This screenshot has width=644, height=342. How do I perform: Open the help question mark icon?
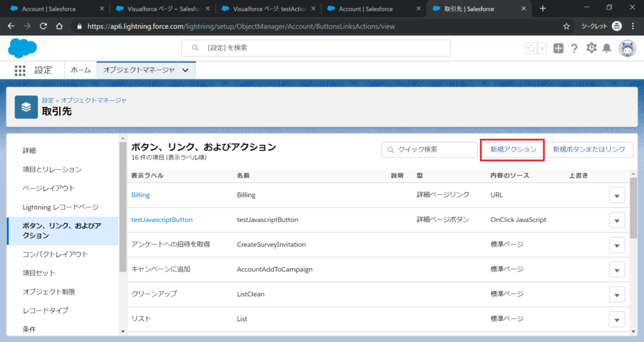point(574,48)
